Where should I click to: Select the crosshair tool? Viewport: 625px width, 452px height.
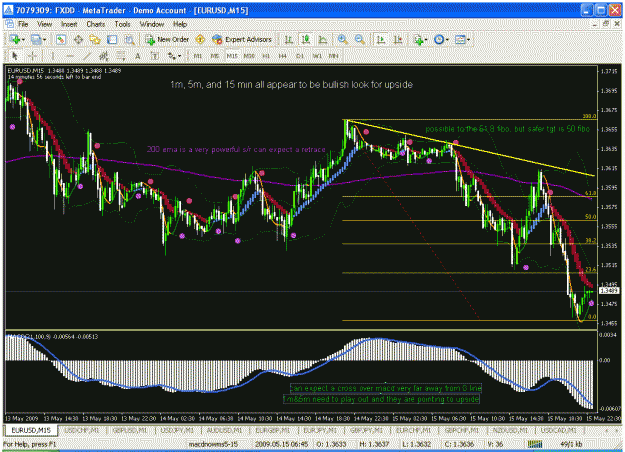(x=33, y=56)
